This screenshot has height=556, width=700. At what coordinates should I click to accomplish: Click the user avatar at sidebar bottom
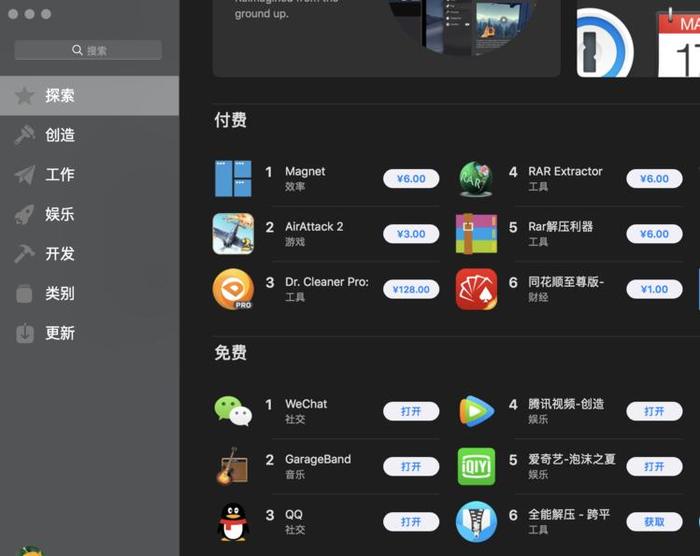click(30, 551)
